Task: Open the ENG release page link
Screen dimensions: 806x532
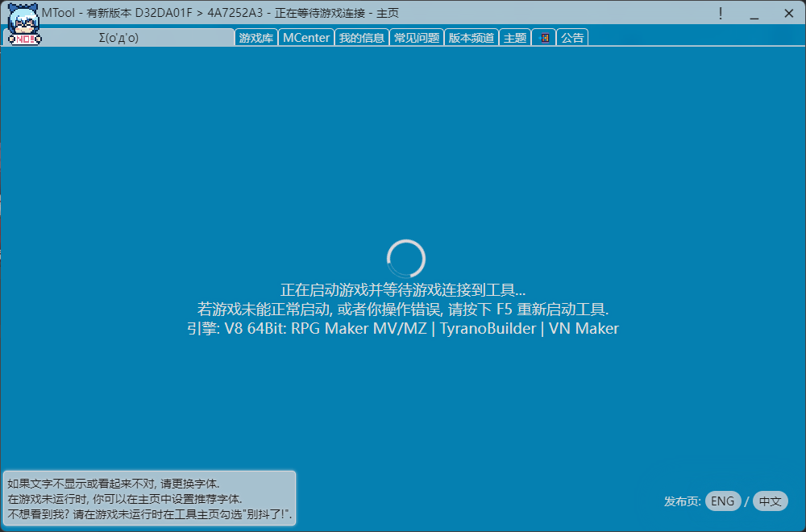Action: 723,501
